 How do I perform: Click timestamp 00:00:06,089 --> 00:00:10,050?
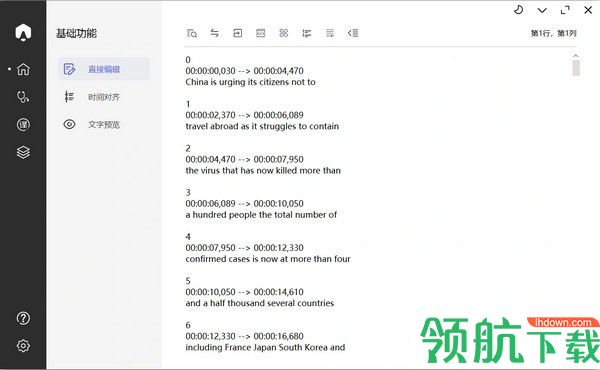coord(245,204)
